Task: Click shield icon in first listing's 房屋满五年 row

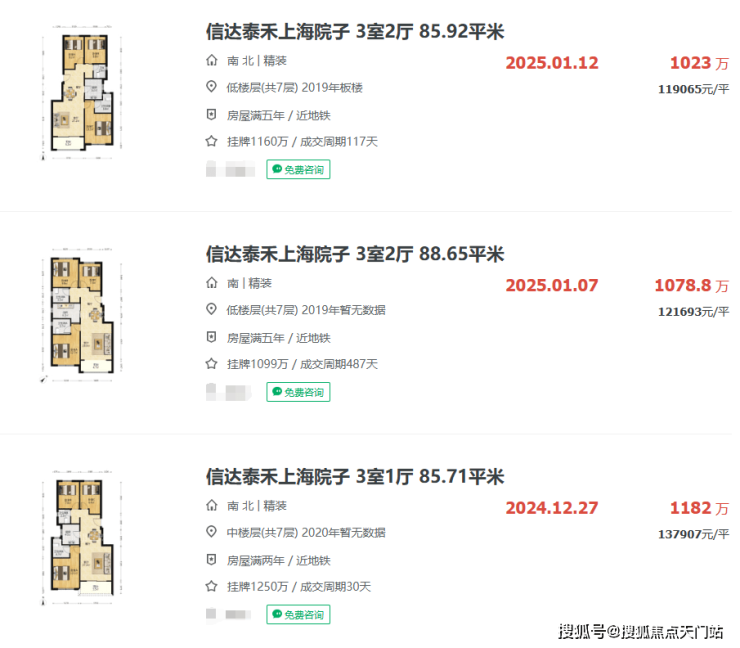Action: (x=211, y=115)
